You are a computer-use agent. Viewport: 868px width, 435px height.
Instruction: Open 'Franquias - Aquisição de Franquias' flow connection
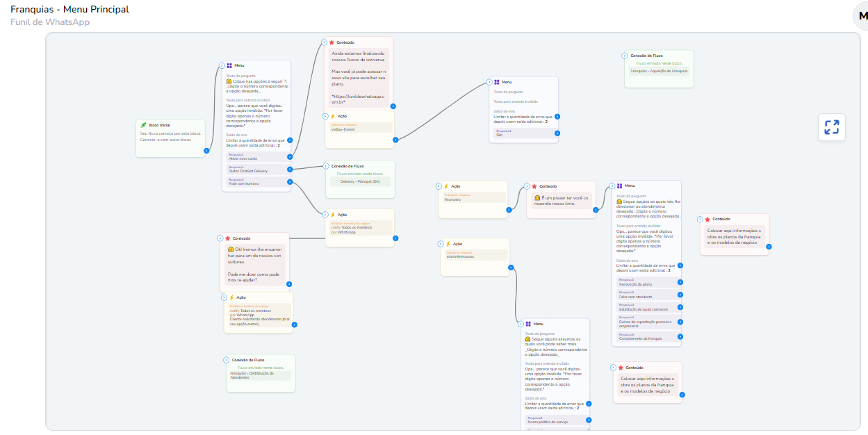coord(658,71)
